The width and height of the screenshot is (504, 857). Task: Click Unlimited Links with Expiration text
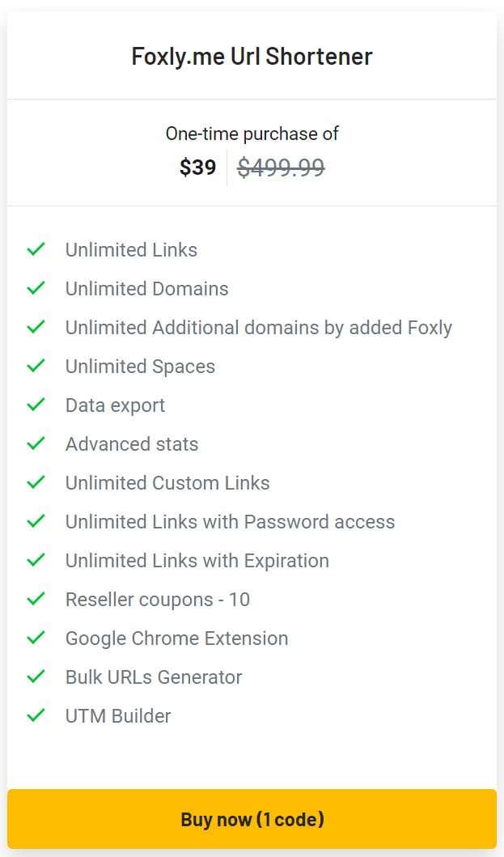coord(197,562)
